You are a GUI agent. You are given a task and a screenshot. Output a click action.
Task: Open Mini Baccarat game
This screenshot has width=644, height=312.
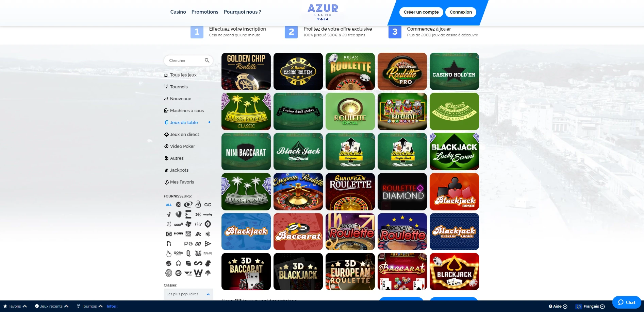click(x=246, y=152)
